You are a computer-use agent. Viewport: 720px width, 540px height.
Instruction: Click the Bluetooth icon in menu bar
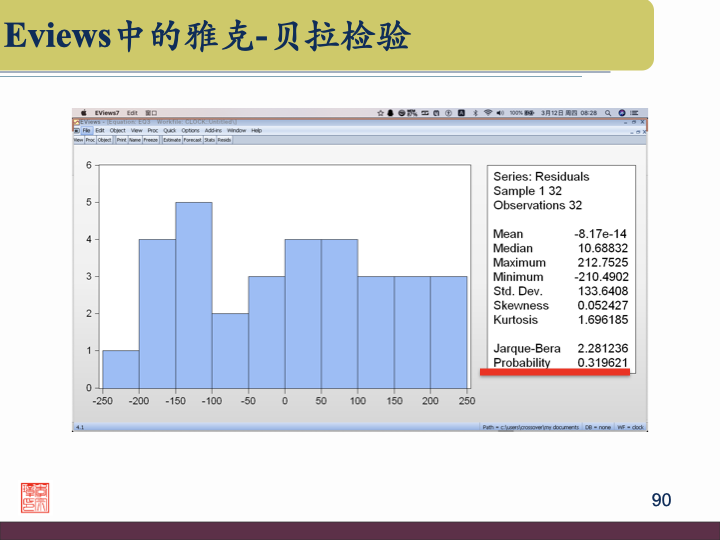pyautogui.click(x=475, y=113)
